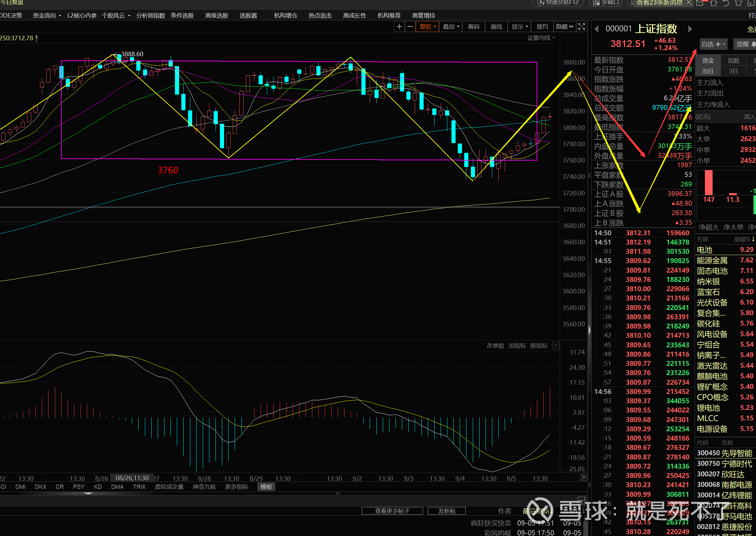The width and height of the screenshot is (756, 536).
Task: Toggle the 隐藏 side panel button
Action: coord(565,27)
